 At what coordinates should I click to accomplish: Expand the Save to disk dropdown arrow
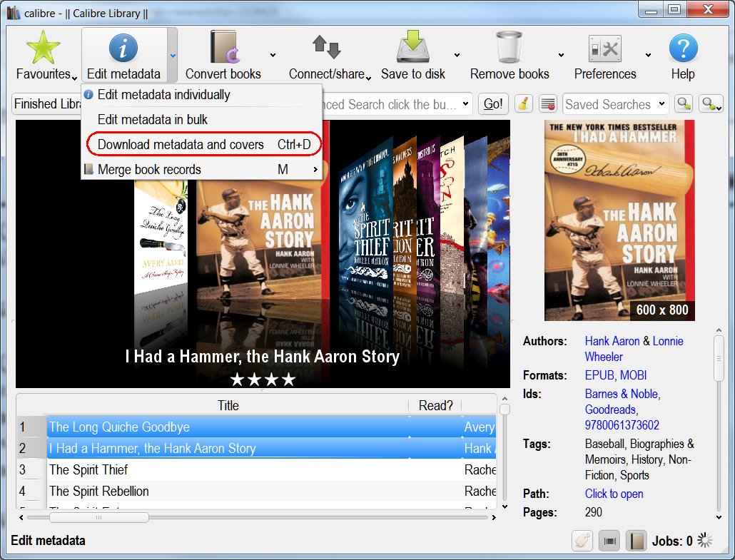pos(457,56)
